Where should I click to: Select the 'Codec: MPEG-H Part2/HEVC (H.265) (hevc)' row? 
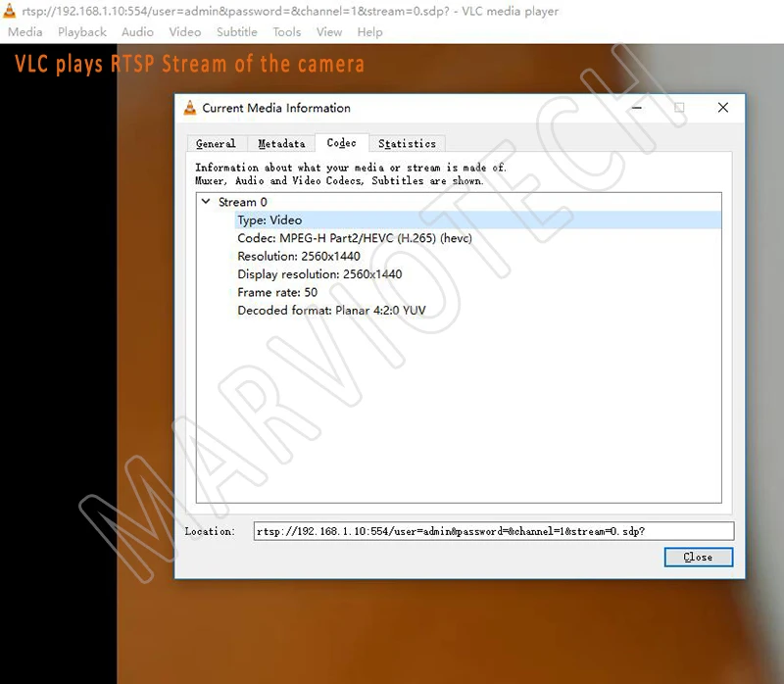[478, 238]
